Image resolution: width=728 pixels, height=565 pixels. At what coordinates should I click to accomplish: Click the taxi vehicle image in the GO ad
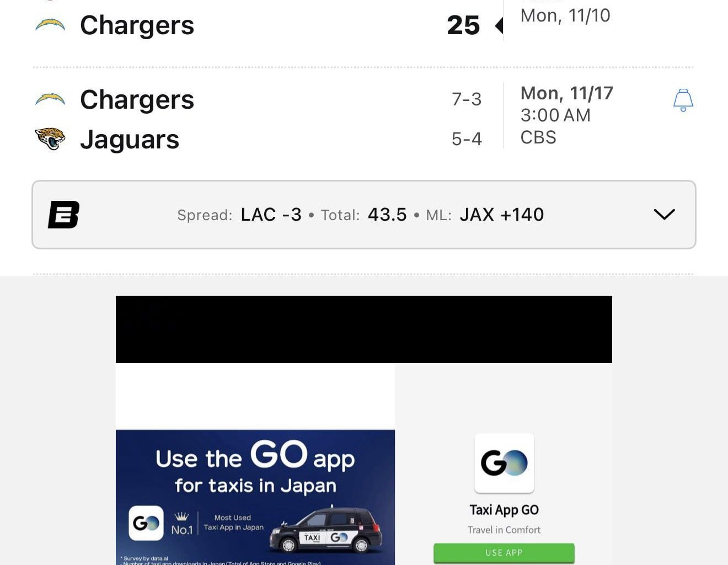click(x=325, y=530)
